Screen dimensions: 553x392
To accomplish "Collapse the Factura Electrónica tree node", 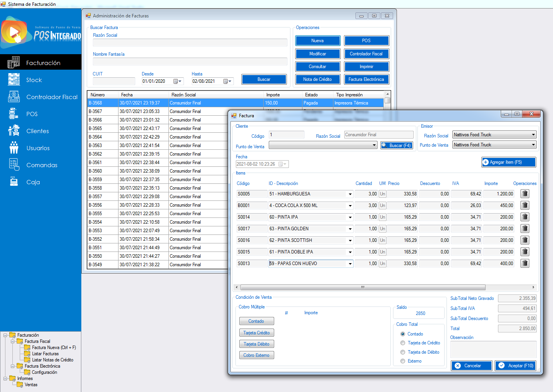I will pos(13,366).
